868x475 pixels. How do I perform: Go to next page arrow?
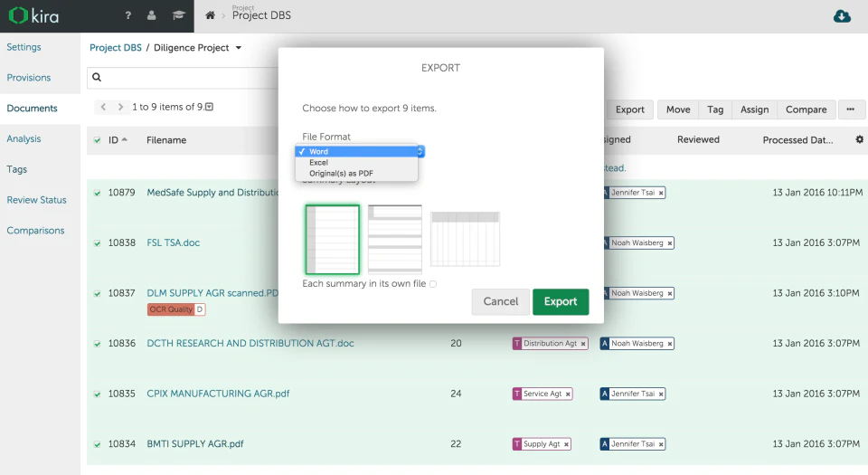(x=120, y=107)
